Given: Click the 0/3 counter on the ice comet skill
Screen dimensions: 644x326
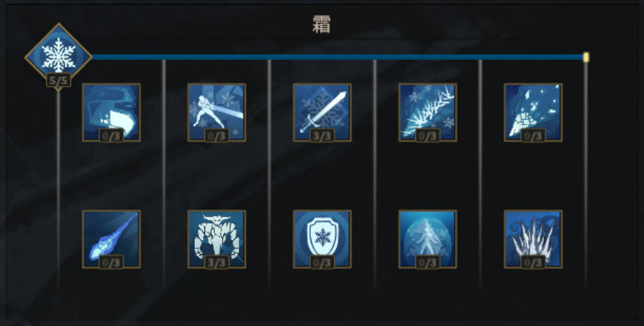Looking at the screenshot, I should click(x=111, y=262).
